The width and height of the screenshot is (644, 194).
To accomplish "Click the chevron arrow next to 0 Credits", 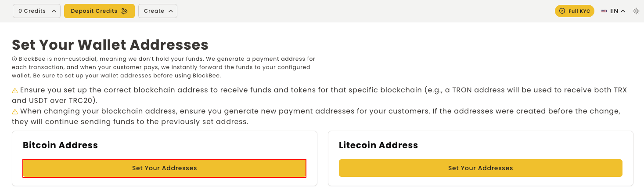I will (54, 11).
